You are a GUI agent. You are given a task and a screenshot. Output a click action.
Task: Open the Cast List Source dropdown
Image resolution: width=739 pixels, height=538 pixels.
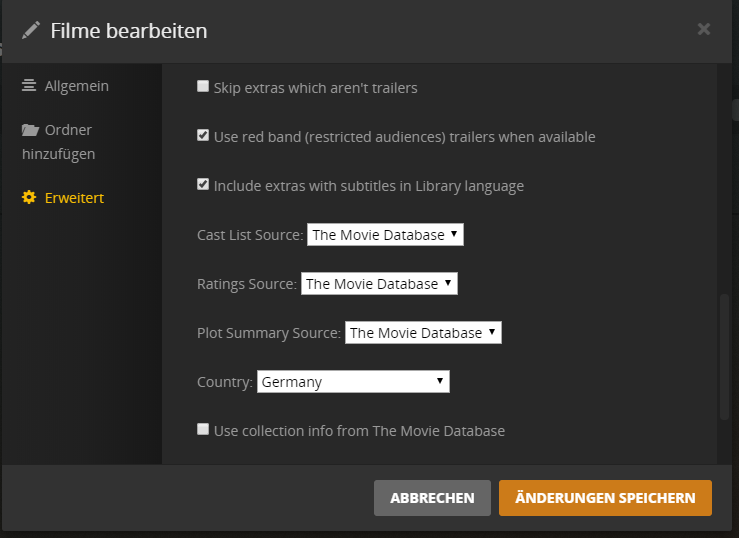(x=385, y=235)
